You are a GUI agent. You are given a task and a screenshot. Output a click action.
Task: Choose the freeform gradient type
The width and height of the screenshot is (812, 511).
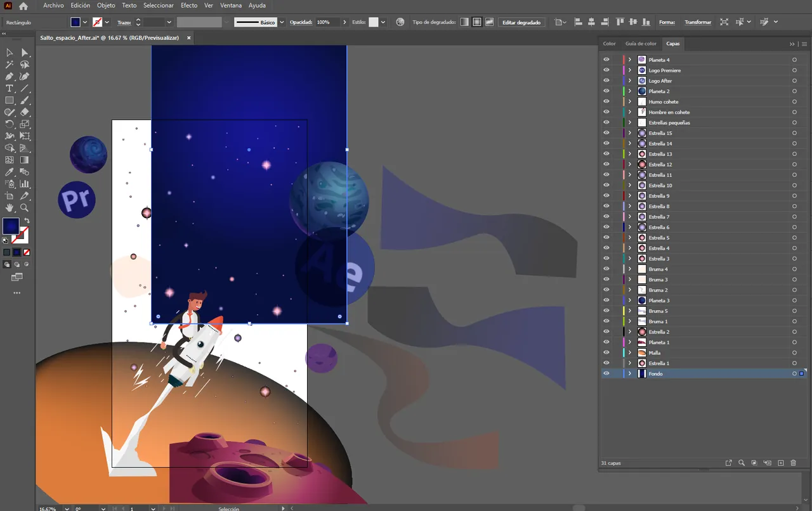[x=489, y=22]
